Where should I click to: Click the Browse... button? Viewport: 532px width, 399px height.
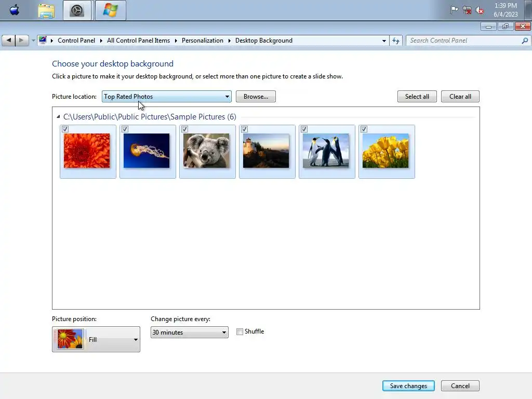click(256, 96)
